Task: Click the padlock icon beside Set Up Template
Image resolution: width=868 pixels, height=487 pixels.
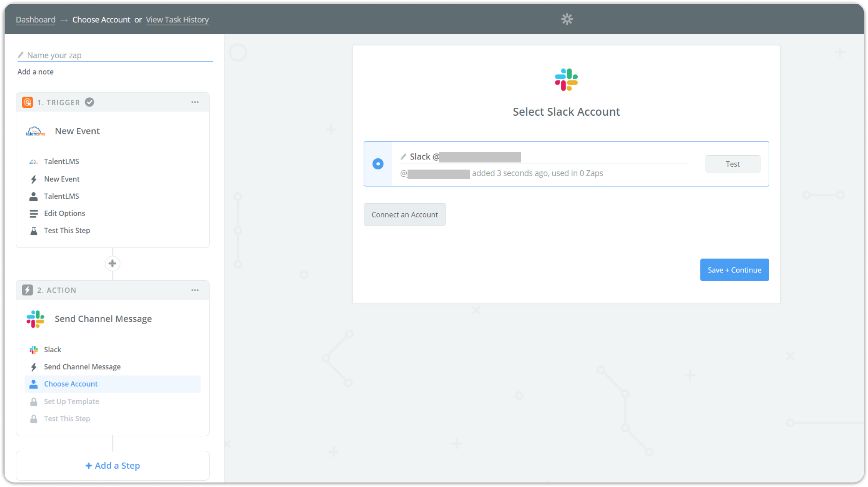Action: tap(34, 401)
